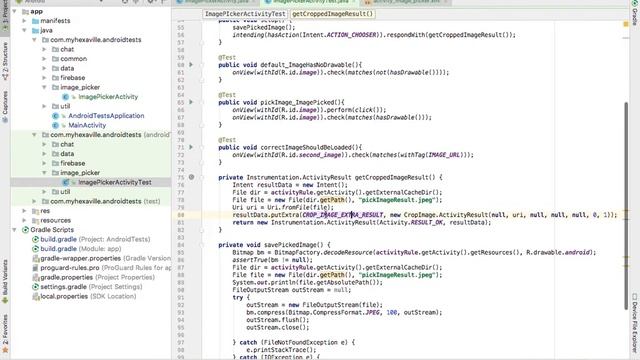This screenshot has height=360, width=640.
Task: Click the proguard-rules.pro file icon
Action: (36, 268)
